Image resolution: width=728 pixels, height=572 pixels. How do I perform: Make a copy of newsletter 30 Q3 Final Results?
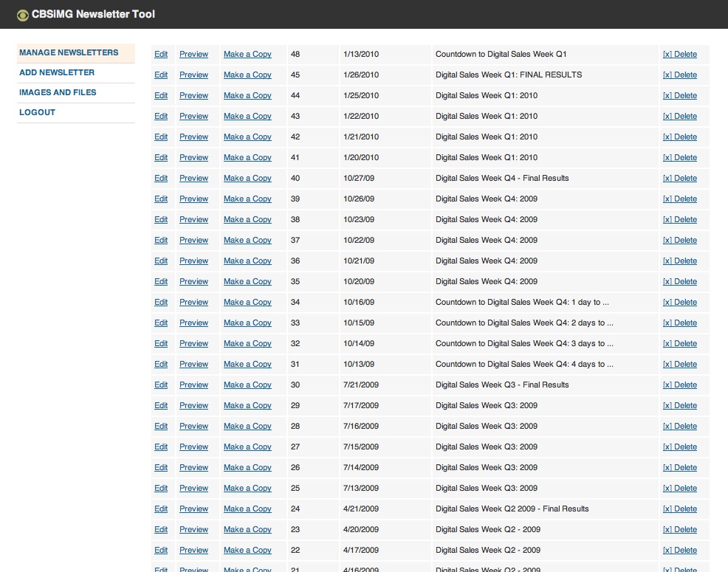pyautogui.click(x=247, y=385)
